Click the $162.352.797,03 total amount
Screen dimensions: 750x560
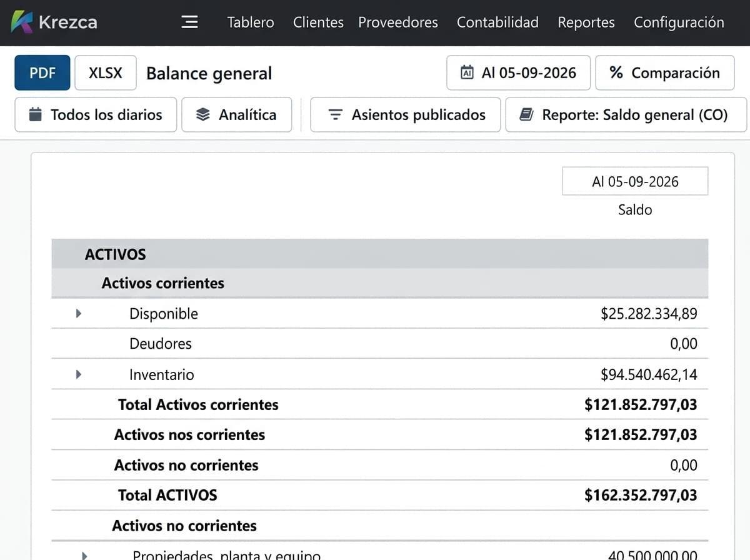641,495
